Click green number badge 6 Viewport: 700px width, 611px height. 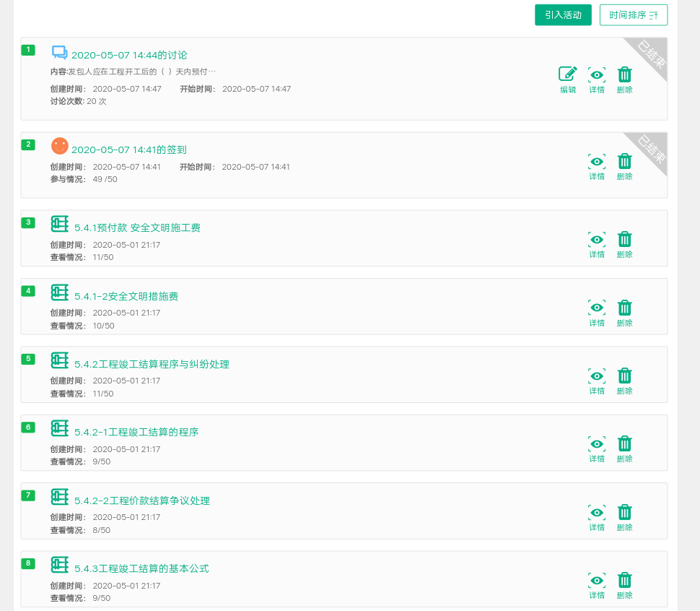(x=28, y=427)
